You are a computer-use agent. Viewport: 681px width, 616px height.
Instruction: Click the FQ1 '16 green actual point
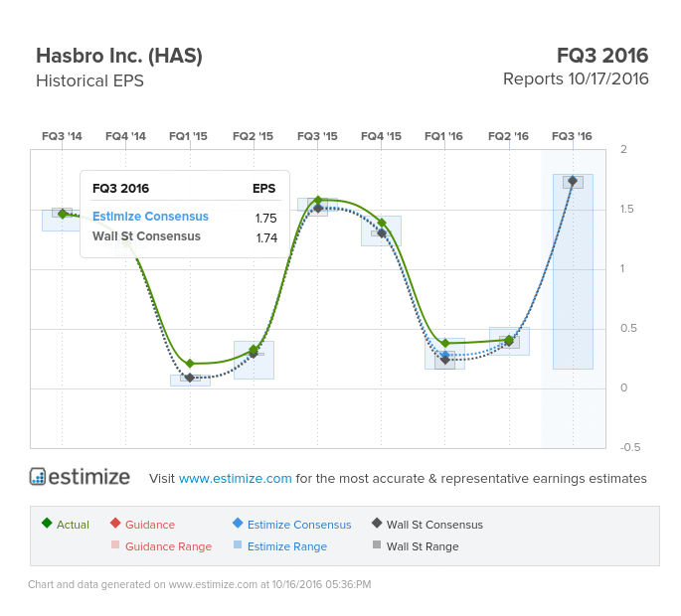(445, 344)
